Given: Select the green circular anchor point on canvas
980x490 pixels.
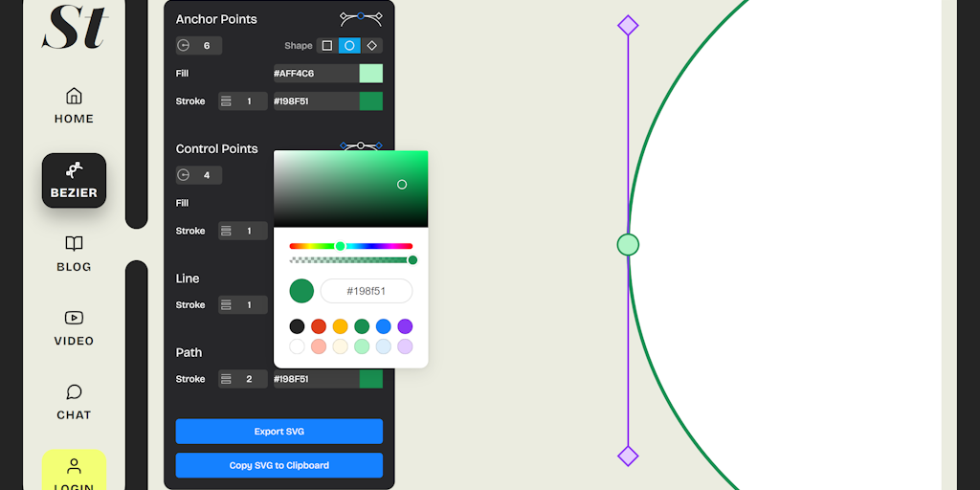Looking at the screenshot, I should point(628,244).
